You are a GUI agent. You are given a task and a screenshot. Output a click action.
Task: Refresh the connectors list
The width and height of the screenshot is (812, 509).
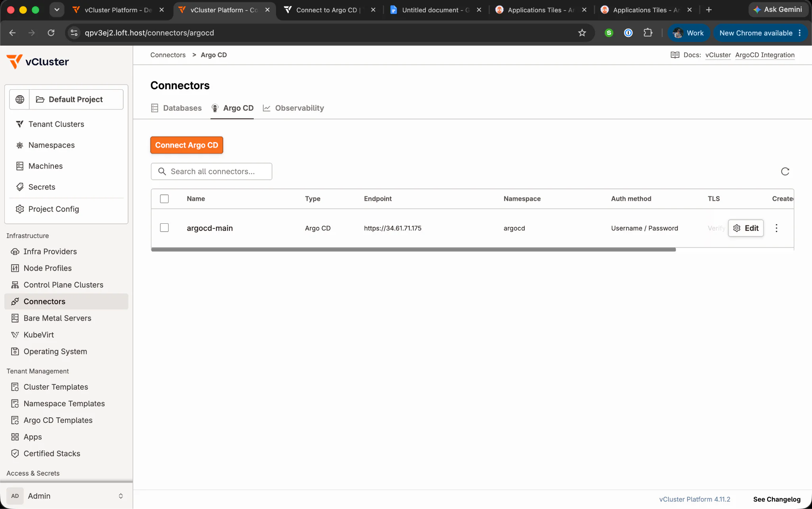coord(785,171)
